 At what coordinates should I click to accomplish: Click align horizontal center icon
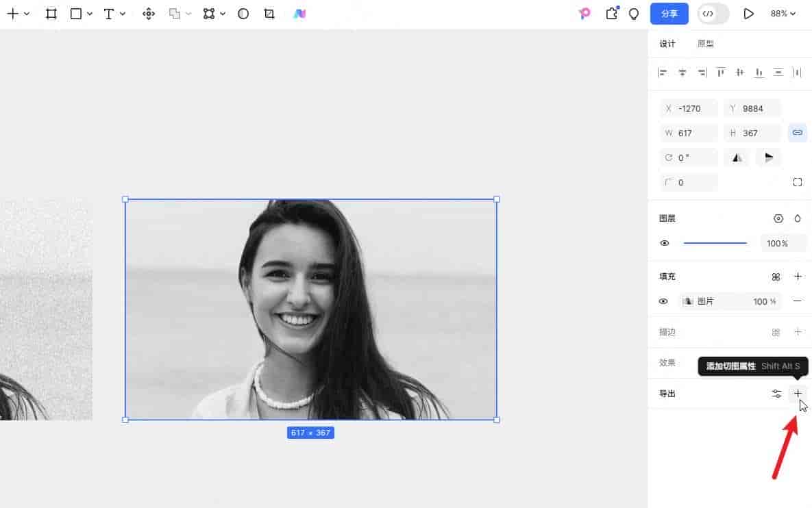[x=682, y=73]
